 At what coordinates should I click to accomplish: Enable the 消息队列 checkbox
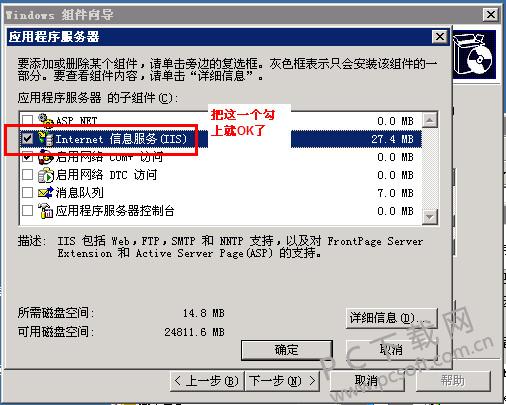tap(27, 192)
